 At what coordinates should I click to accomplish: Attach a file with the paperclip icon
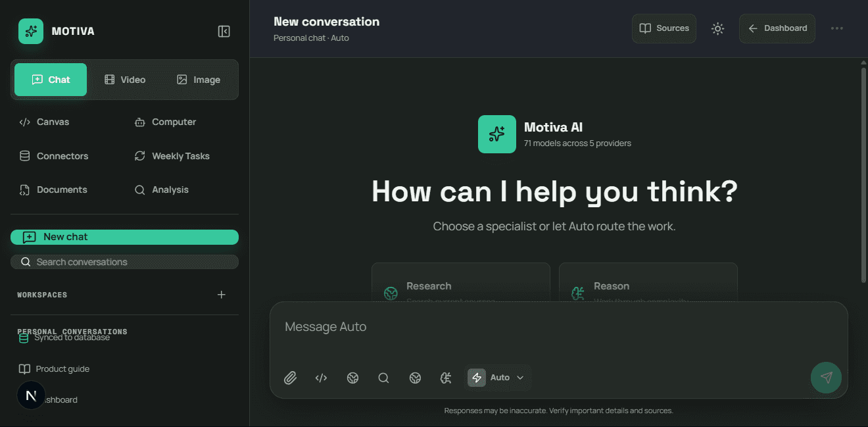pyautogui.click(x=290, y=378)
